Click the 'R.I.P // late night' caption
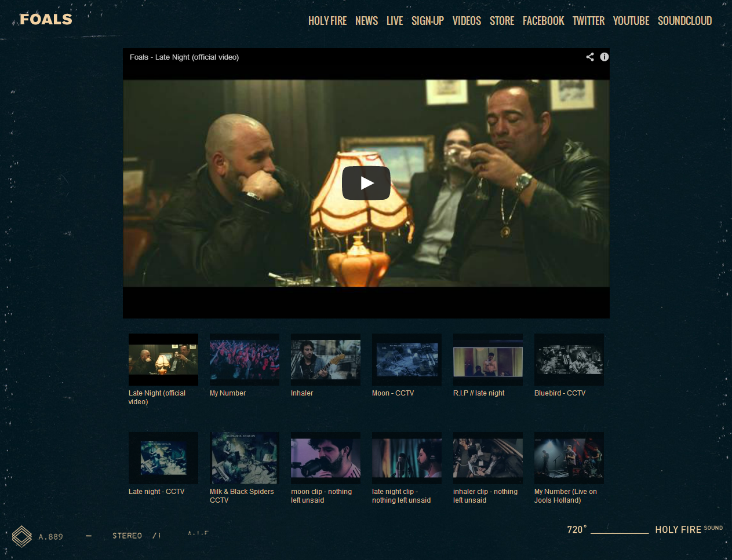This screenshot has height=560, width=732. click(479, 393)
